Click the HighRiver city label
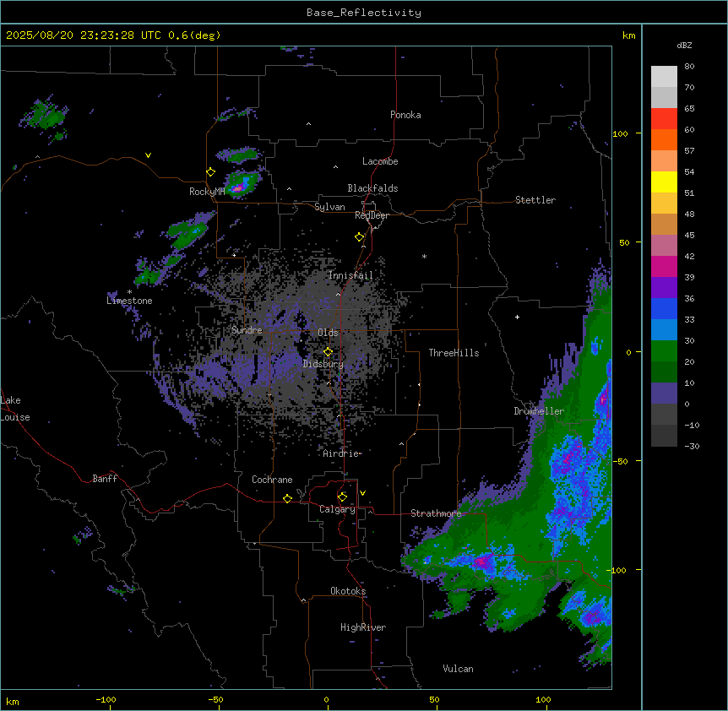This screenshot has width=728, height=711. click(363, 627)
